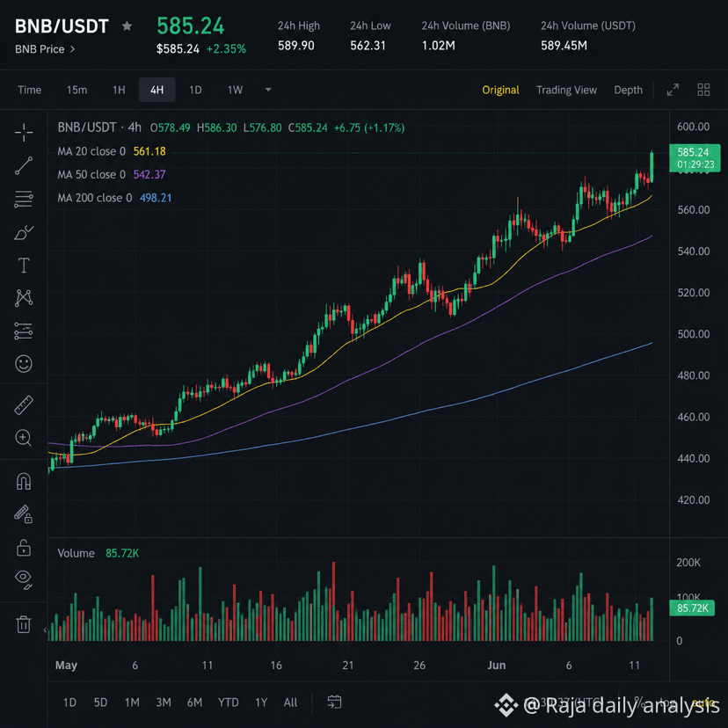This screenshot has height=728, width=728.
Task: Select the 4H interval
Action: pos(157,90)
